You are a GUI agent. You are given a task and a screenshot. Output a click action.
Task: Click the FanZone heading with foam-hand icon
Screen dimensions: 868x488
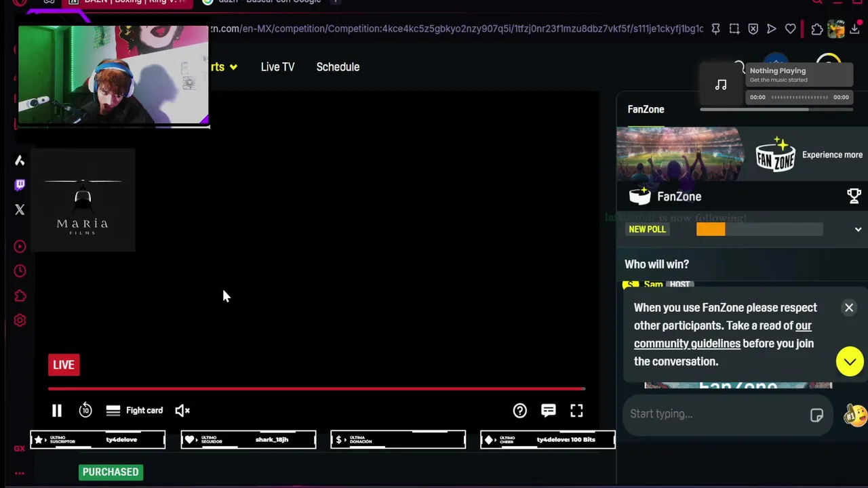pos(665,197)
